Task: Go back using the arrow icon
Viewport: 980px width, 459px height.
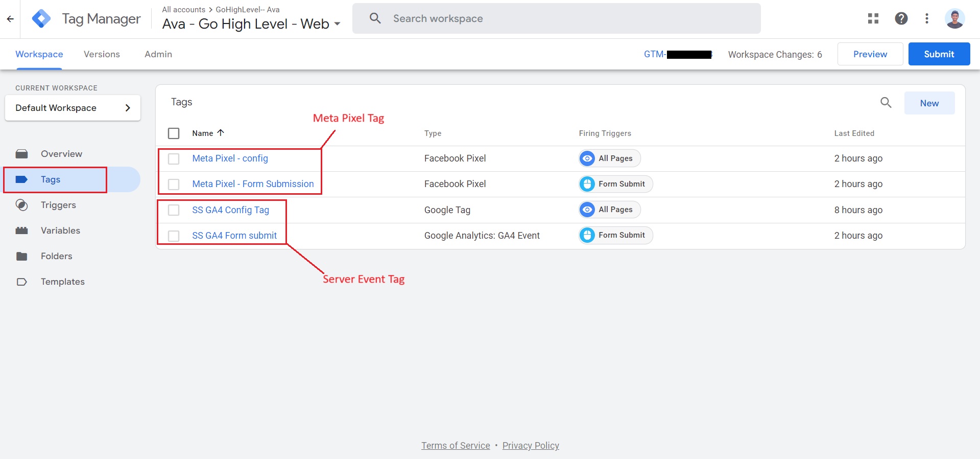Action: coord(10,19)
